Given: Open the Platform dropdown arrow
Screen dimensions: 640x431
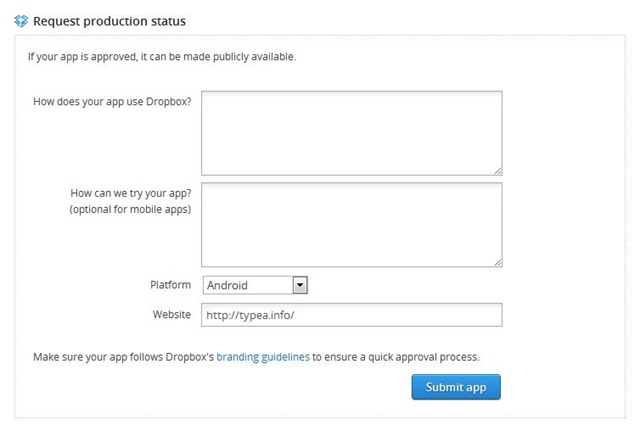Looking at the screenshot, I should click(300, 285).
